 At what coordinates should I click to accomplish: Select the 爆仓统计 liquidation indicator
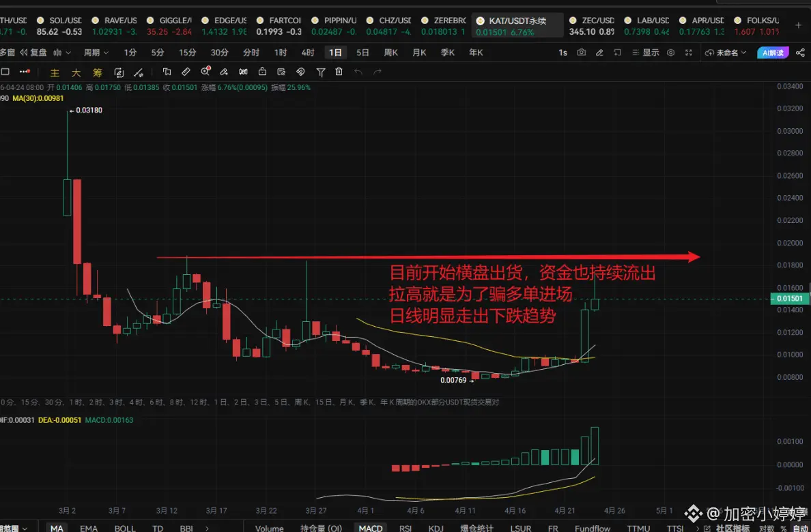tap(477, 528)
